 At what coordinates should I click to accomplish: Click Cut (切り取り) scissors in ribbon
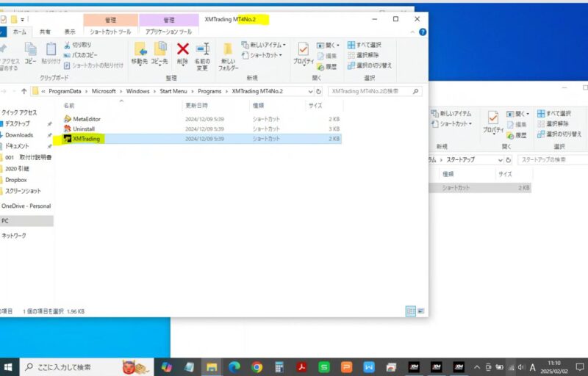(78, 45)
